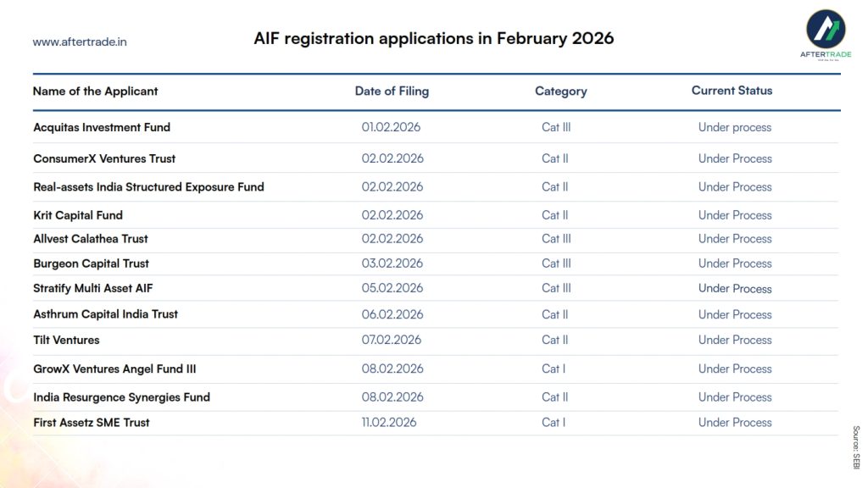Select the Acquitas Investment Fund row name
868x488 pixels.
click(x=102, y=127)
